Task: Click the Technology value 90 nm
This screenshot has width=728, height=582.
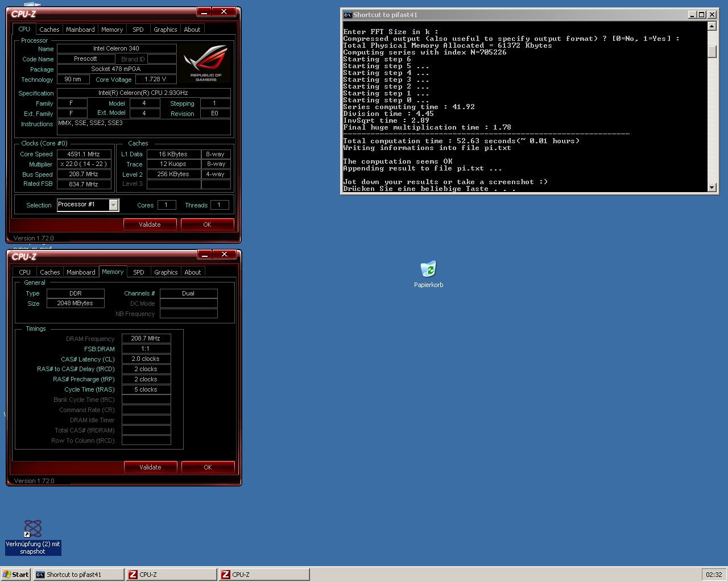Action: coord(73,80)
